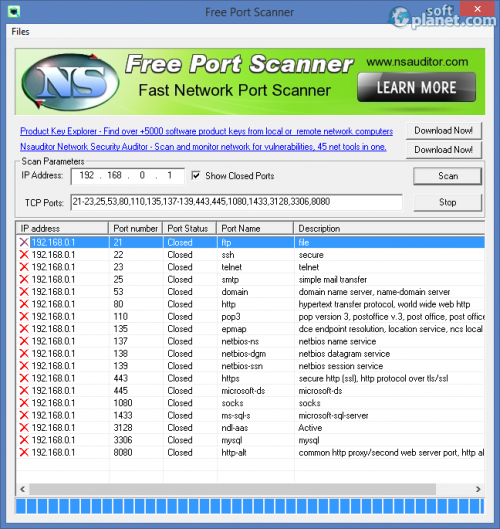
Task: Click Download Now for Nsauditor Network Security Auditor
Action: [x=443, y=150]
